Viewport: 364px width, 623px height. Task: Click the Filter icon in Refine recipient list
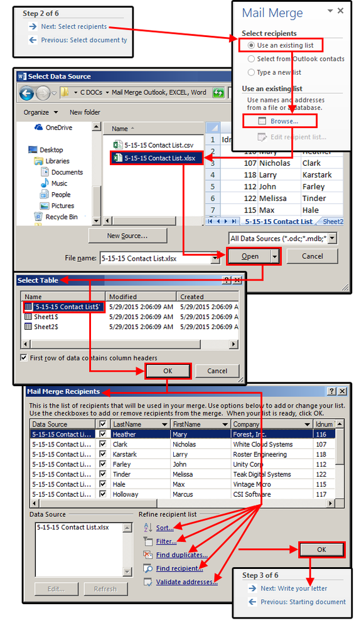[148, 541]
